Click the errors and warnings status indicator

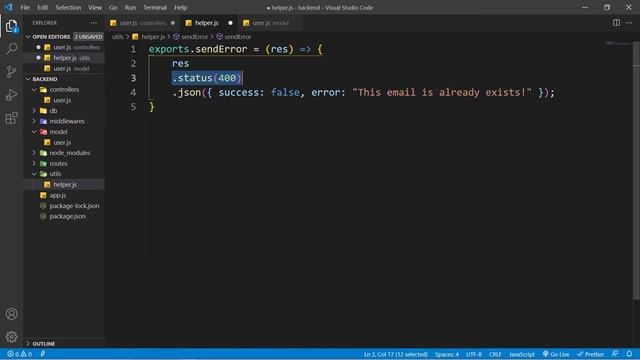pyautogui.click(x=19, y=354)
